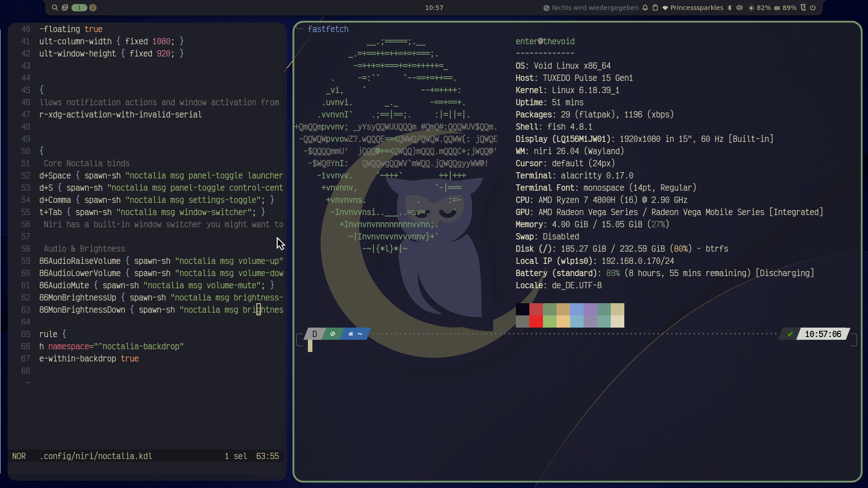Open the notifications bell icon
The width and height of the screenshot is (868, 488).
(x=645, y=8)
